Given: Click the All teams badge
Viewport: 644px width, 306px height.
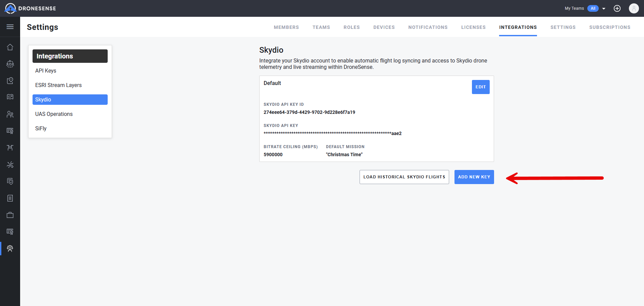Looking at the screenshot, I should tap(593, 8).
